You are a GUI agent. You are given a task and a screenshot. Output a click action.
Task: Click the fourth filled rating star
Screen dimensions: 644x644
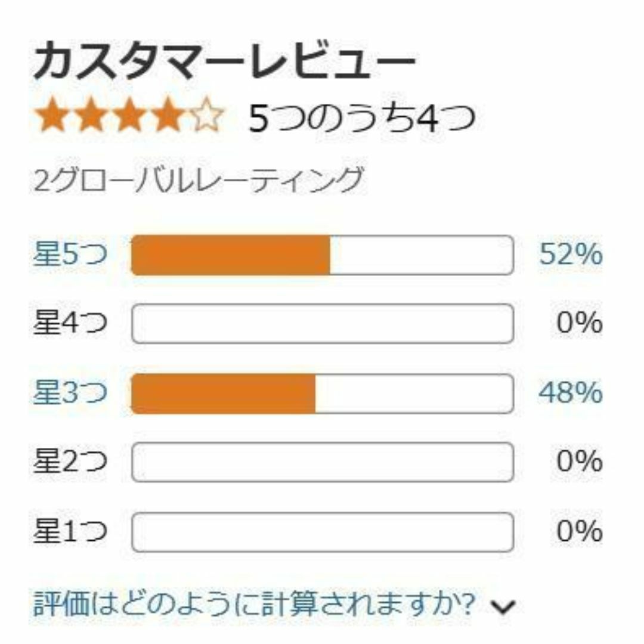coord(167,116)
